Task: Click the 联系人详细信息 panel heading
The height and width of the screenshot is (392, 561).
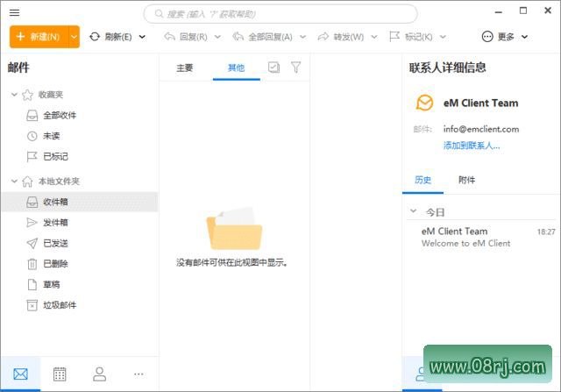Action: tap(447, 68)
